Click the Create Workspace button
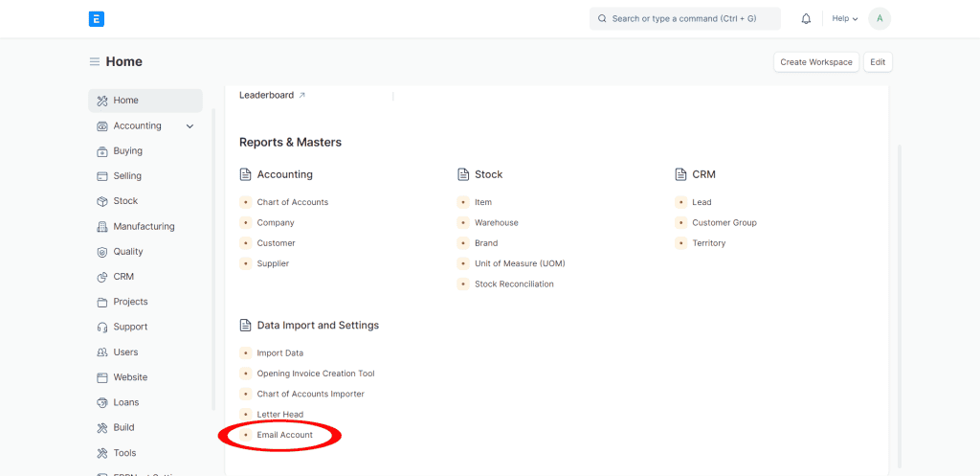The height and width of the screenshot is (476, 980). (x=815, y=62)
